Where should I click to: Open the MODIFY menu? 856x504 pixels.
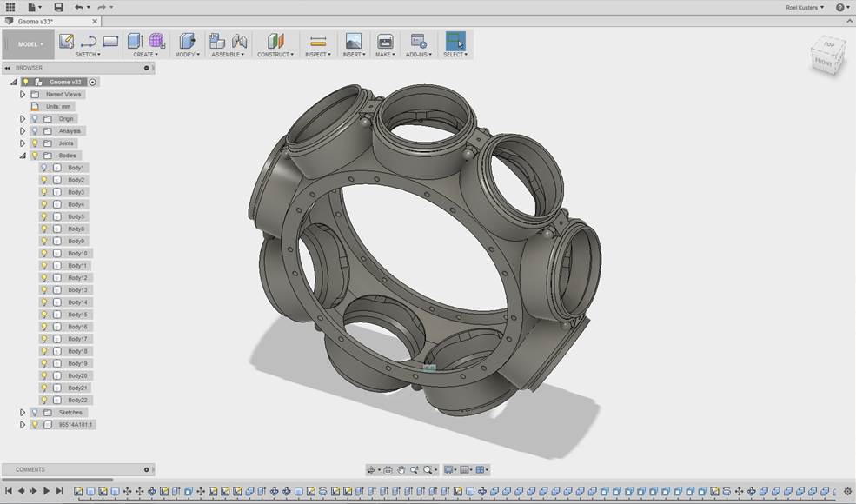(x=187, y=55)
